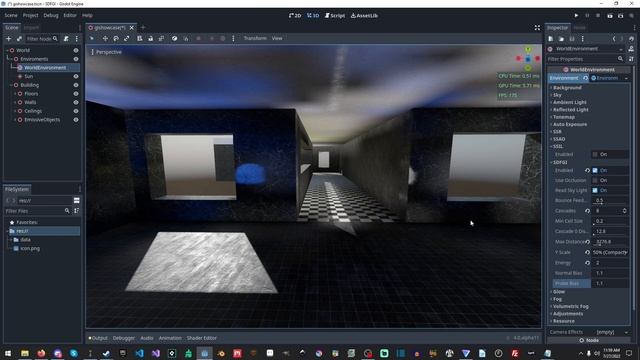Screen dimensions: 640x360
Task: Toggle distraction free fullscreen icon
Action: [537, 28]
